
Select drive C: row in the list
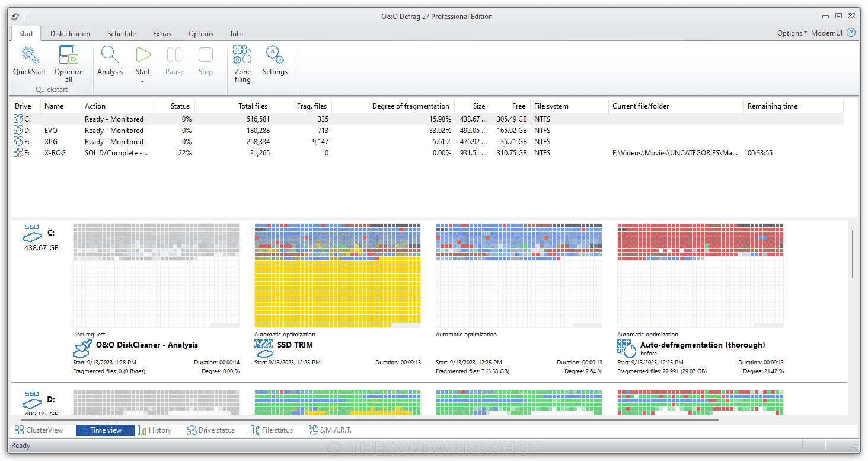coord(427,119)
